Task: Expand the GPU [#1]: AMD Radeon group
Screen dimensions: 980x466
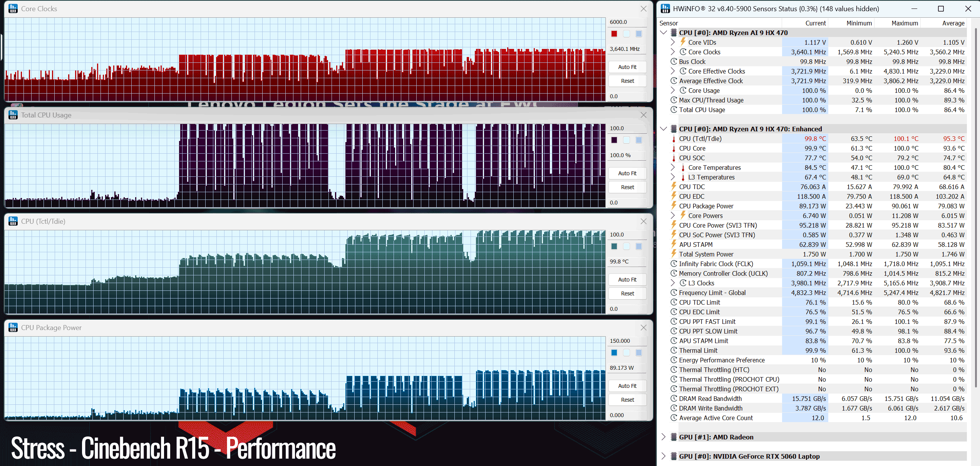Action: (x=663, y=437)
